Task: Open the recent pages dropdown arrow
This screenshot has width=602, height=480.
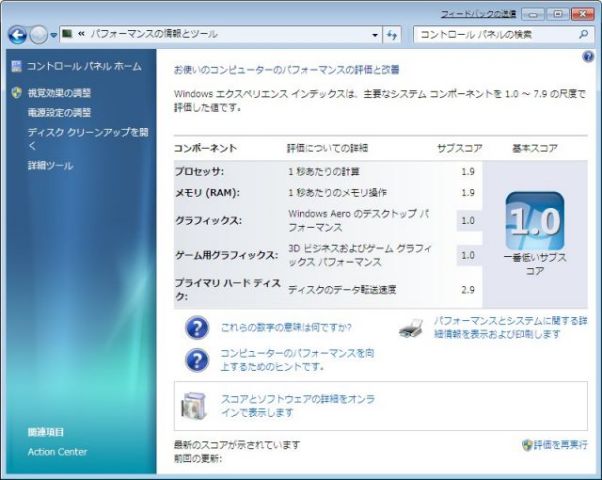Action: tap(53, 35)
